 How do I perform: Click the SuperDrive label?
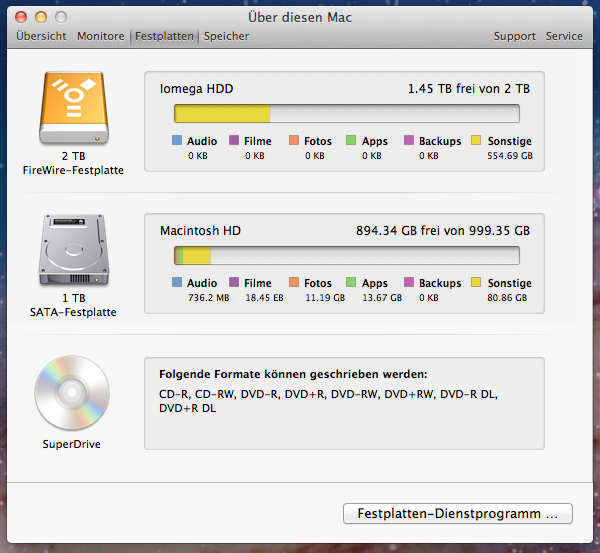coord(72,444)
